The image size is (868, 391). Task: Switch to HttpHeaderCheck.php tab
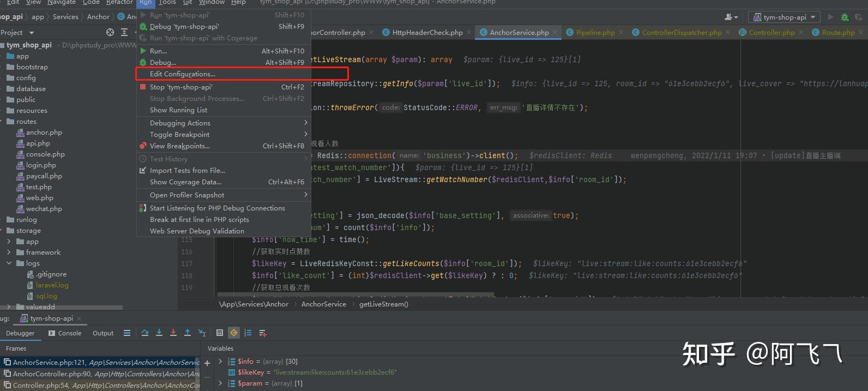point(427,32)
